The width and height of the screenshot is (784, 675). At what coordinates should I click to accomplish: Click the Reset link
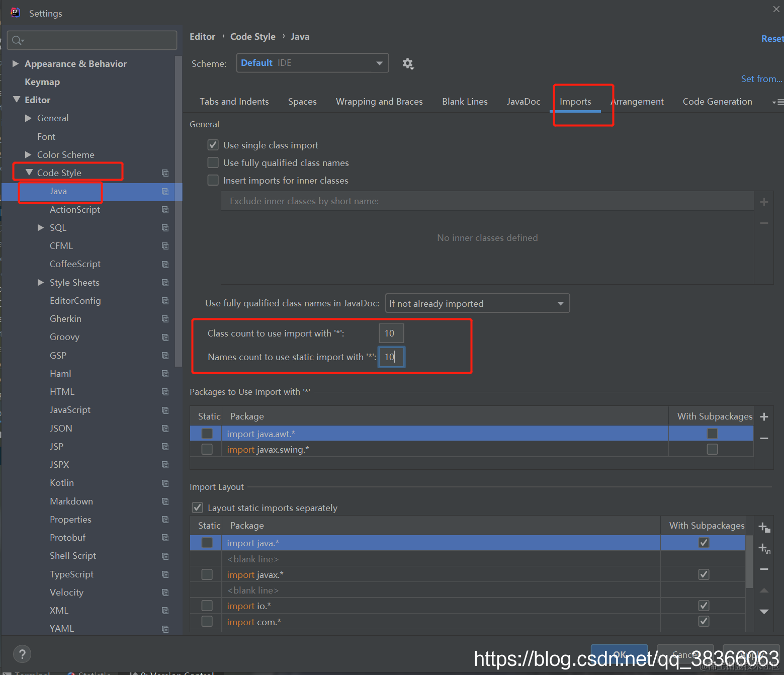click(x=772, y=39)
